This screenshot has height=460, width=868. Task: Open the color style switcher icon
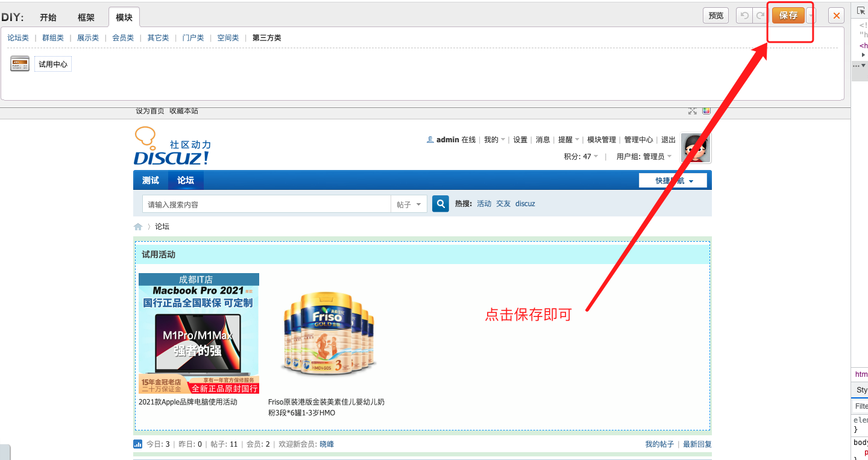pyautogui.click(x=706, y=110)
